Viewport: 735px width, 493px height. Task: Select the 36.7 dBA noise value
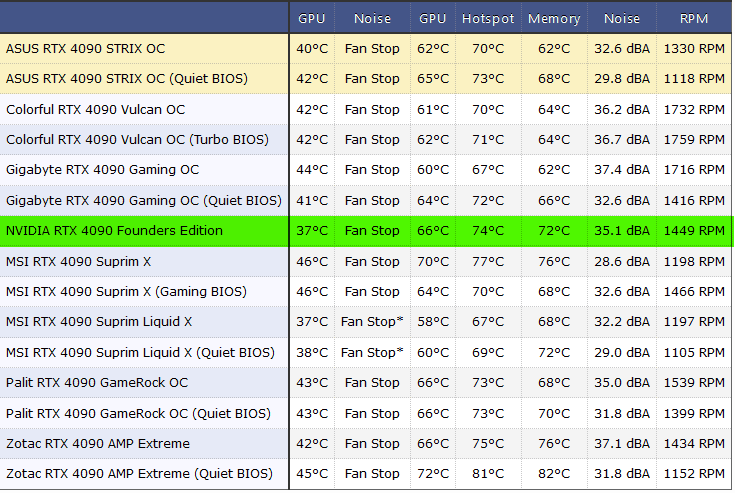point(622,140)
